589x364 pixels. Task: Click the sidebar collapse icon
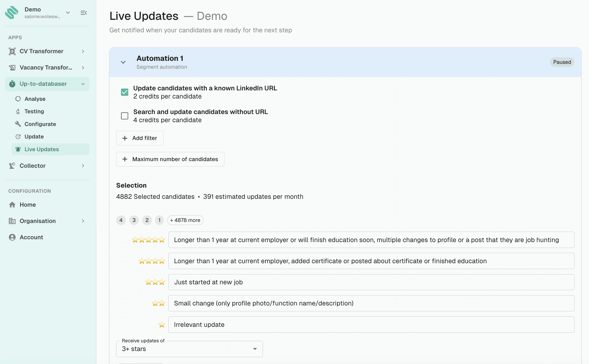(84, 13)
